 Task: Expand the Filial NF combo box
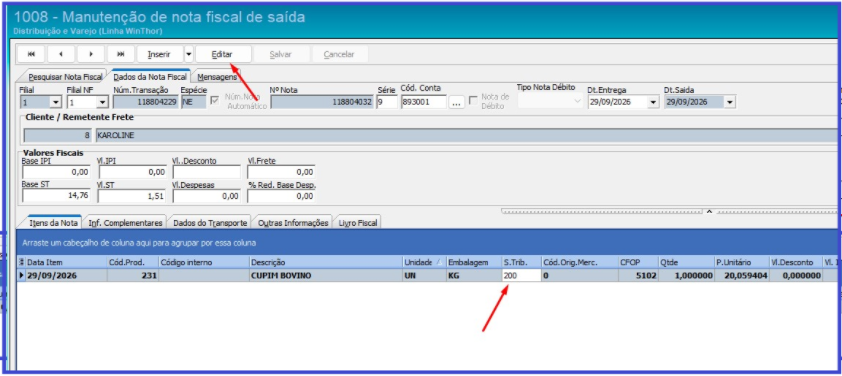(102, 102)
